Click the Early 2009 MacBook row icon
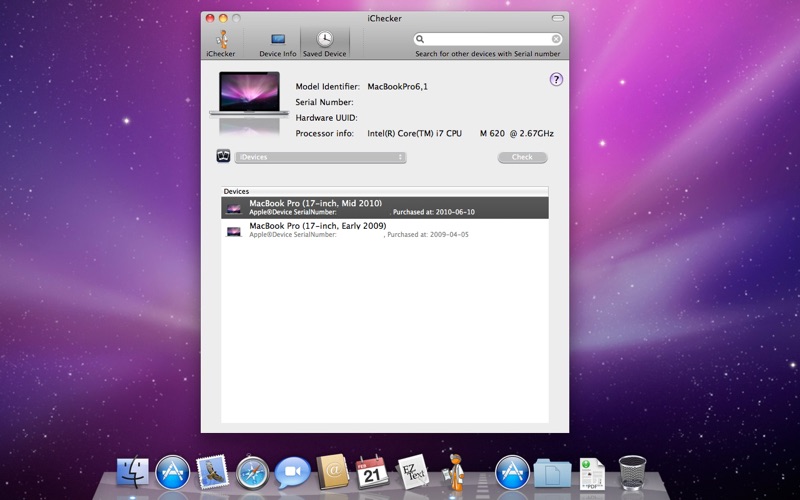This screenshot has height=500, width=800. (x=234, y=231)
